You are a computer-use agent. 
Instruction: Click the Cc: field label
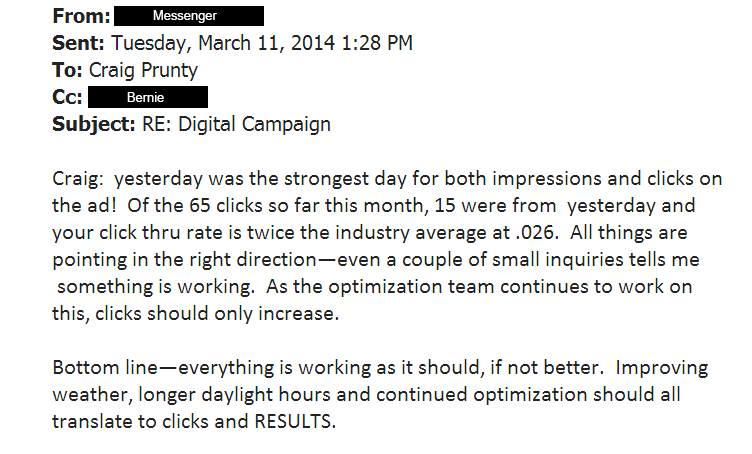(x=67, y=97)
